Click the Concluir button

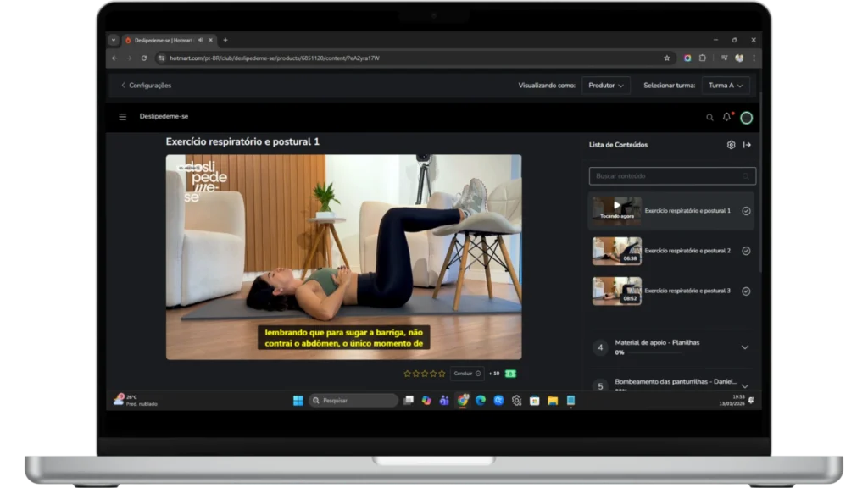pyautogui.click(x=466, y=374)
